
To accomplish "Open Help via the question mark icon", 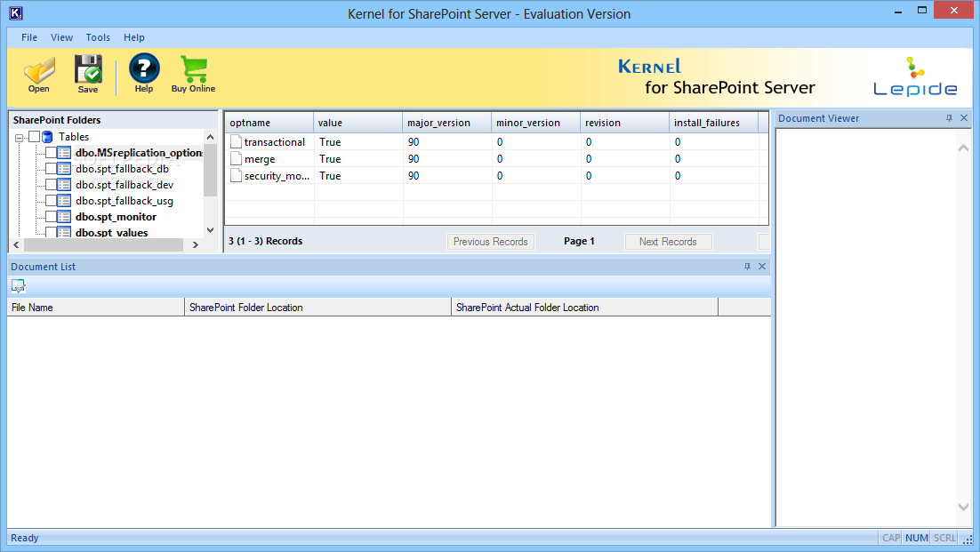I will click(x=144, y=74).
